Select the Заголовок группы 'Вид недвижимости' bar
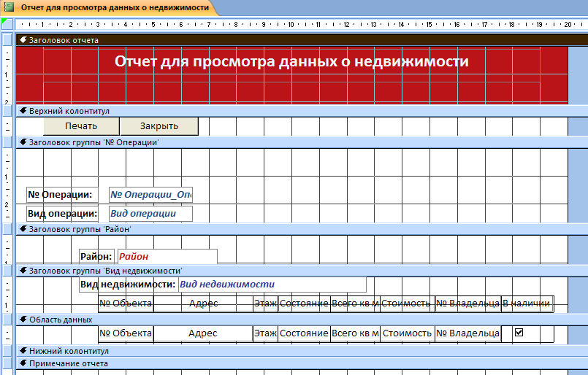588x375 pixels. click(x=302, y=271)
